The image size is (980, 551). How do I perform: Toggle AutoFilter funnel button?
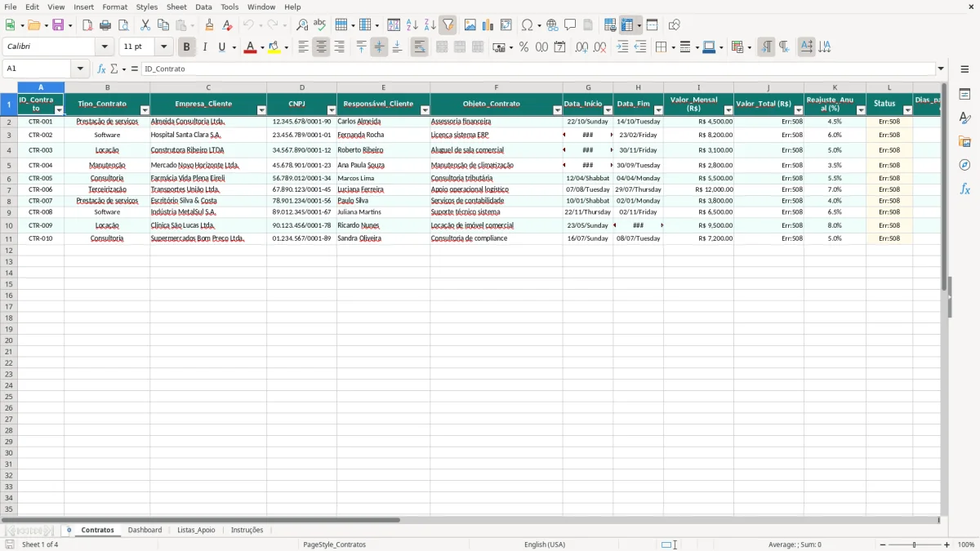click(x=448, y=25)
